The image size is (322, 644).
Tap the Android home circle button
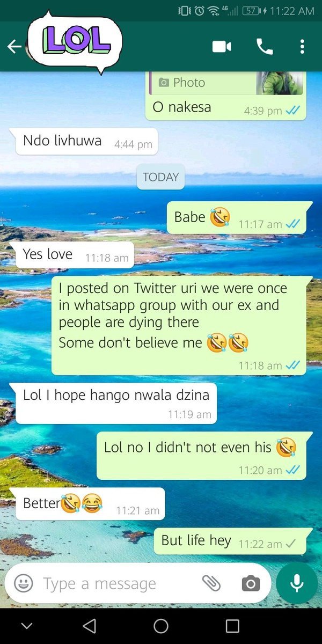pyautogui.click(x=161, y=626)
